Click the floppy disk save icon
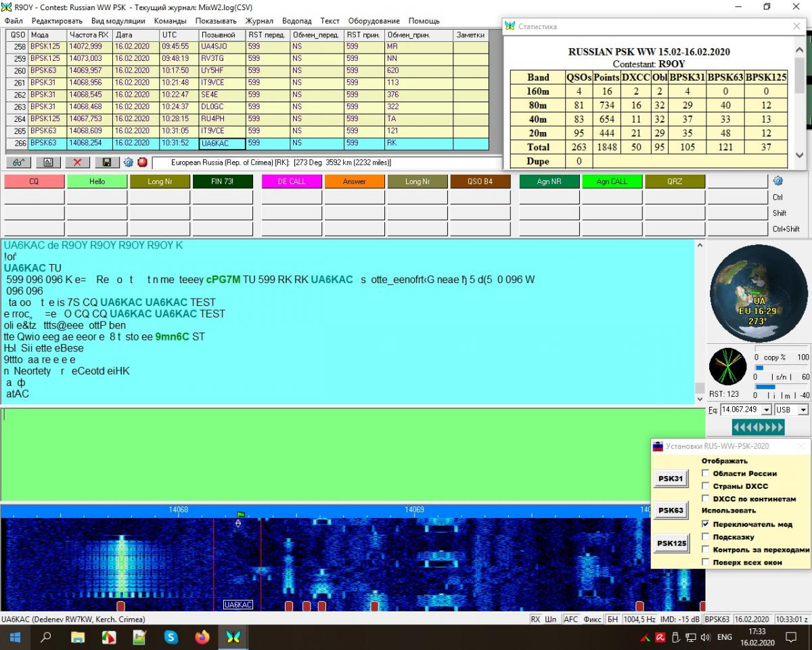 click(x=107, y=162)
